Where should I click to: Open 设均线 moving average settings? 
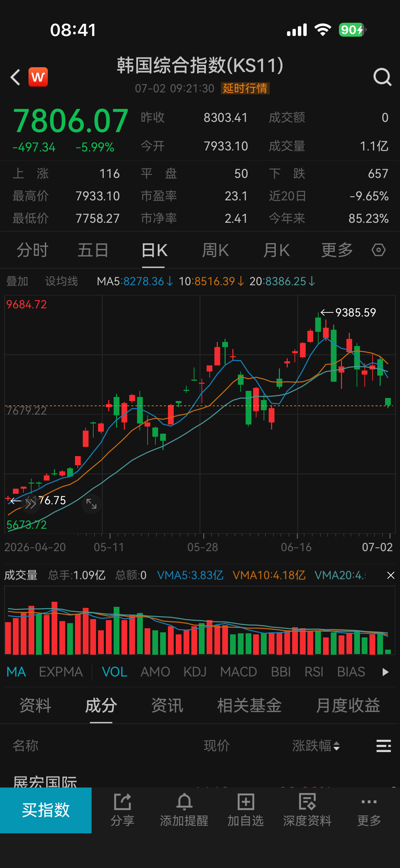pyautogui.click(x=61, y=281)
